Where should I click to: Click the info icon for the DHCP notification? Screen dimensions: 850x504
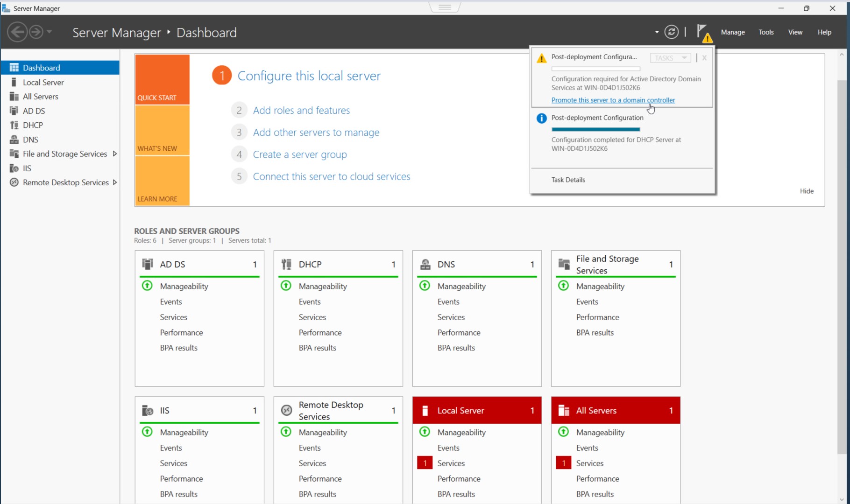pos(541,118)
